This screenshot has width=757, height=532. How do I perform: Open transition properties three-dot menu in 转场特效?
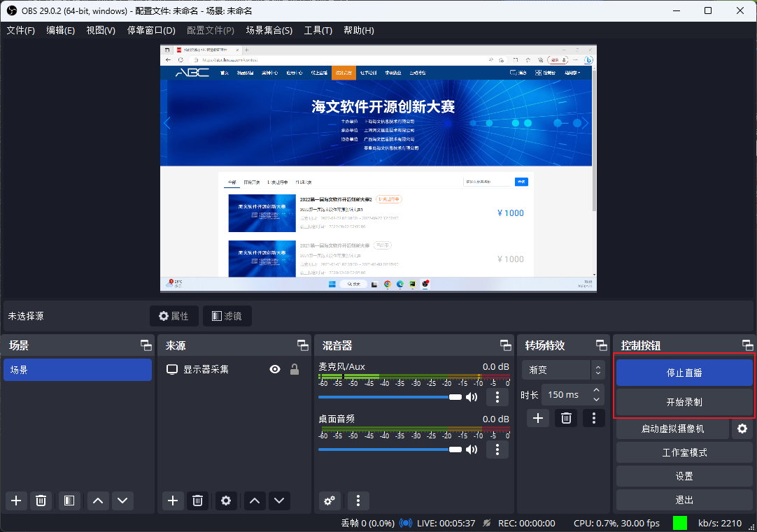[x=594, y=418]
